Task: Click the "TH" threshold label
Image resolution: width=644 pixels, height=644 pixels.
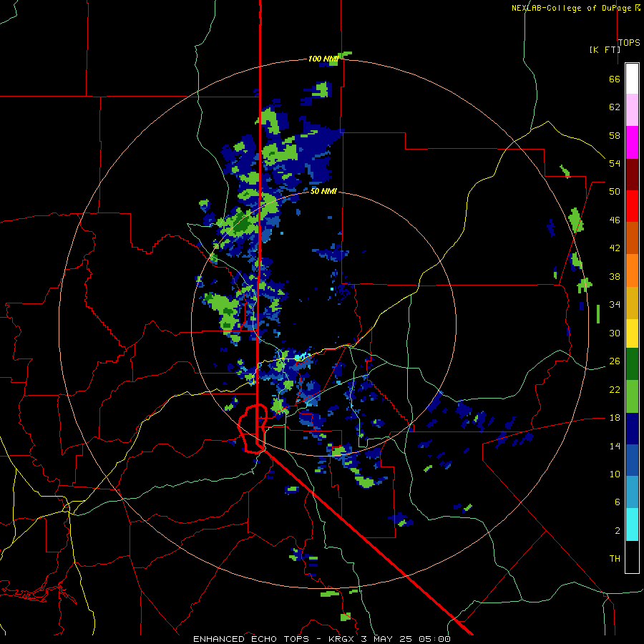Action: pyautogui.click(x=615, y=559)
